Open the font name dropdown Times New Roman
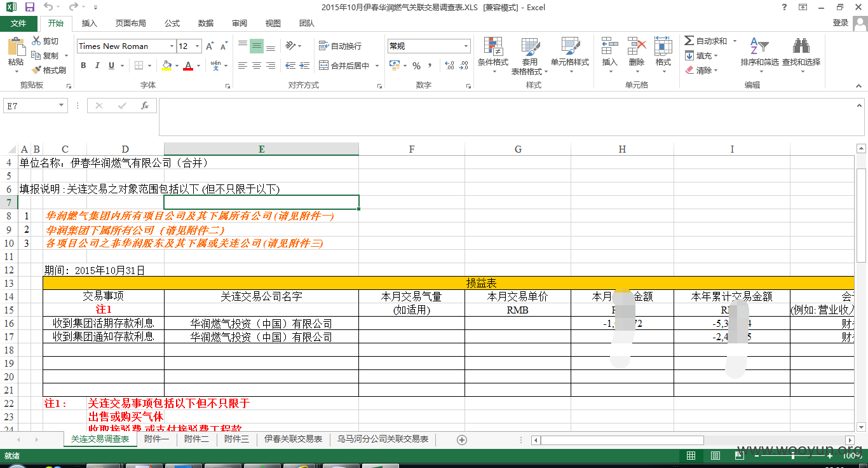868x468 pixels. click(x=172, y=46)
